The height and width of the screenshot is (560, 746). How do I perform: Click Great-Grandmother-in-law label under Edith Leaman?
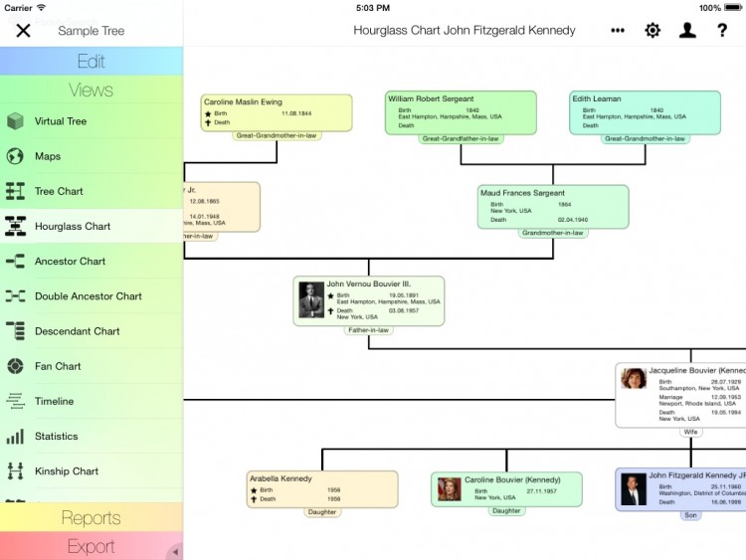(x=645, y=139)
